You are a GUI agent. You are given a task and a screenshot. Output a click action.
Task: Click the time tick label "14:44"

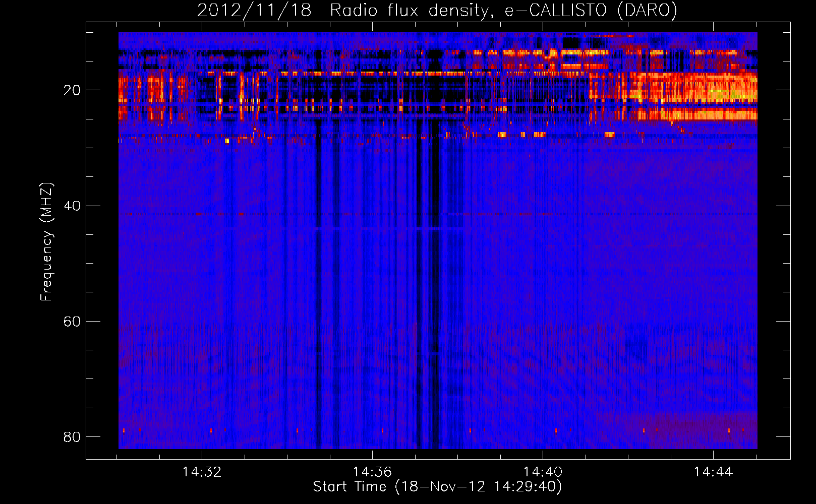[713, 472]
